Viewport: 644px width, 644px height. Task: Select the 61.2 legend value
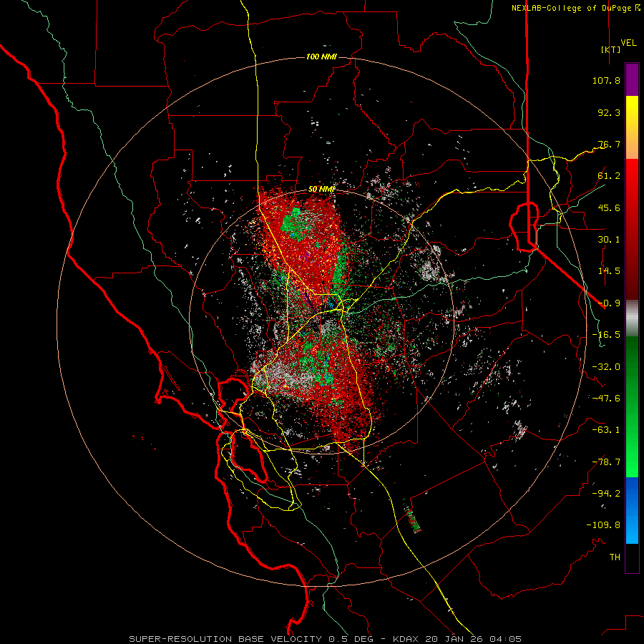[x=609, y=176]
